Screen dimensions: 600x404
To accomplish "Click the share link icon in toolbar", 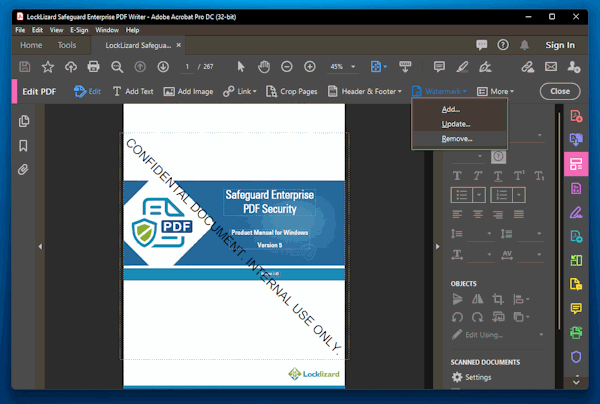I will [x=528, y=67].
